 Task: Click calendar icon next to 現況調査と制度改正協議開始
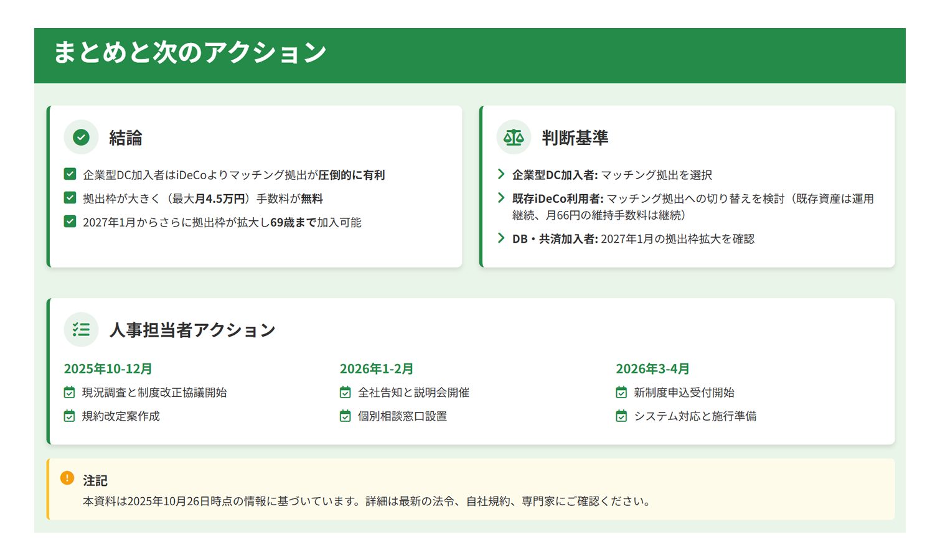tap(70, 393)
